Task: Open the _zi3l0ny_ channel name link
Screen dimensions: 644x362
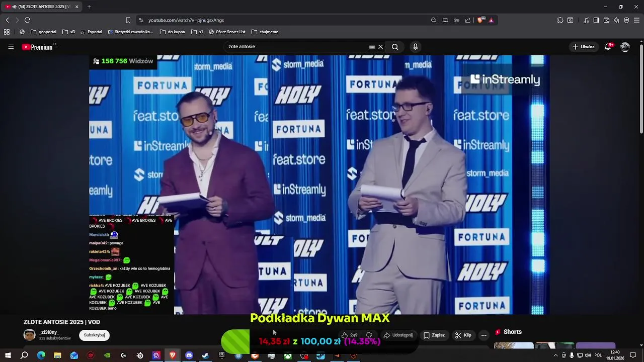Action: [49, 332]
